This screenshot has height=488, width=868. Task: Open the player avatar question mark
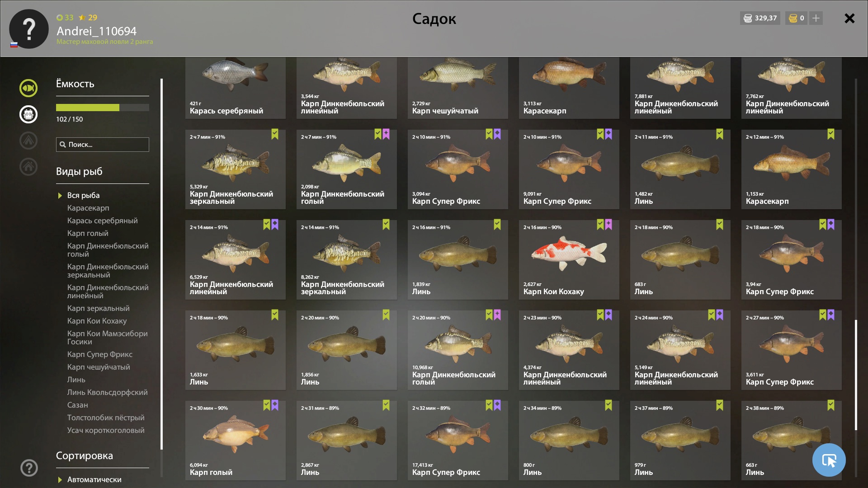[29, 29]
